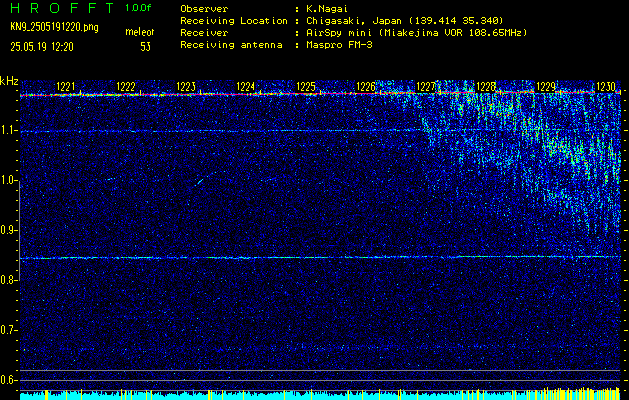Click the count value 53

pyautogui.click(x=145, y=47)
